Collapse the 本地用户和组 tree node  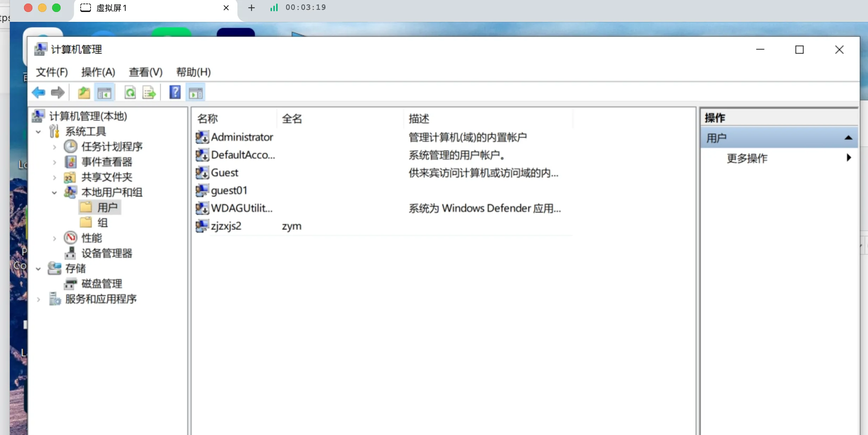click(54, 192)
